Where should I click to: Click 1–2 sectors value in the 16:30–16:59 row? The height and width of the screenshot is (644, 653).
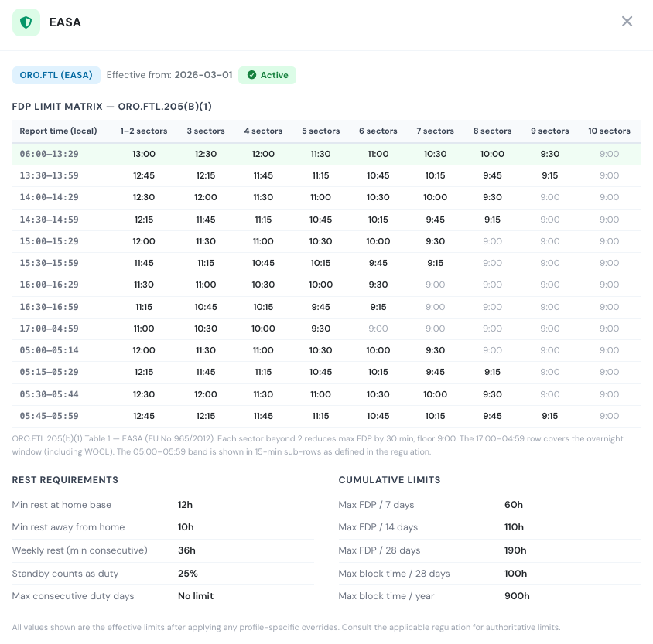pos(144,307)
